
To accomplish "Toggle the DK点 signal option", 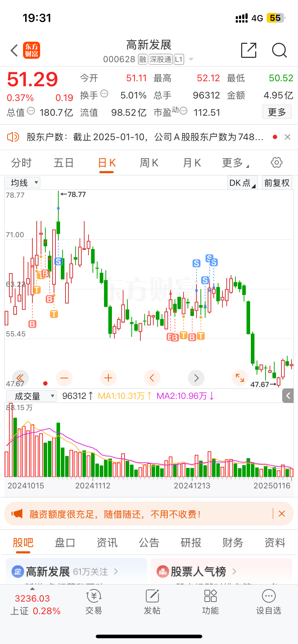I will pos(243,183).
